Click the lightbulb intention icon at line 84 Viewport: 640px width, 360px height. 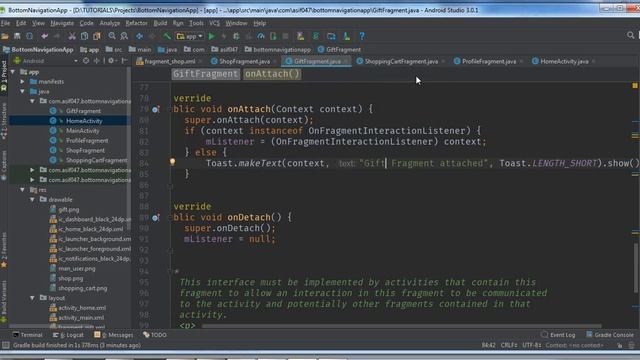pyautogui.click(x=173, y=162)
